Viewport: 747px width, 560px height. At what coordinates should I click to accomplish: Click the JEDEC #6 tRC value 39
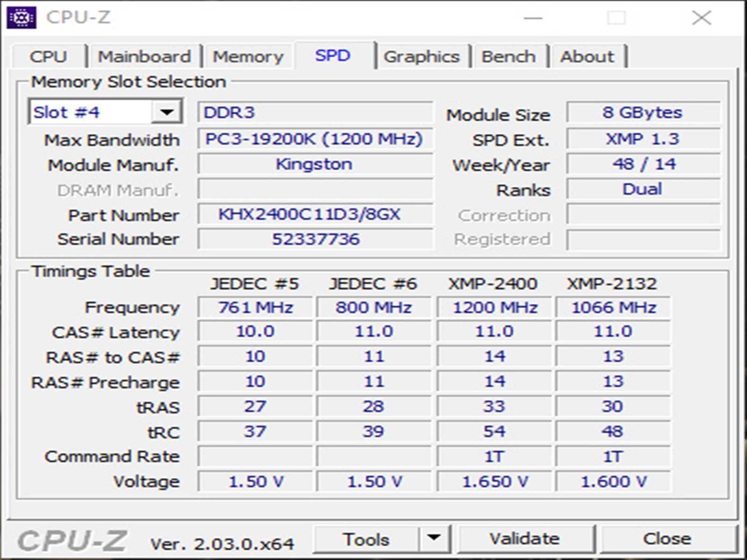click(x=373, y=432)
